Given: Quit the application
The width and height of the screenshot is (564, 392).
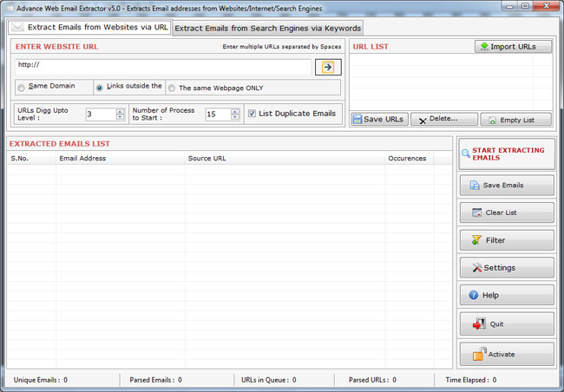Looking at the screenshot, I should tap(507, 324).
